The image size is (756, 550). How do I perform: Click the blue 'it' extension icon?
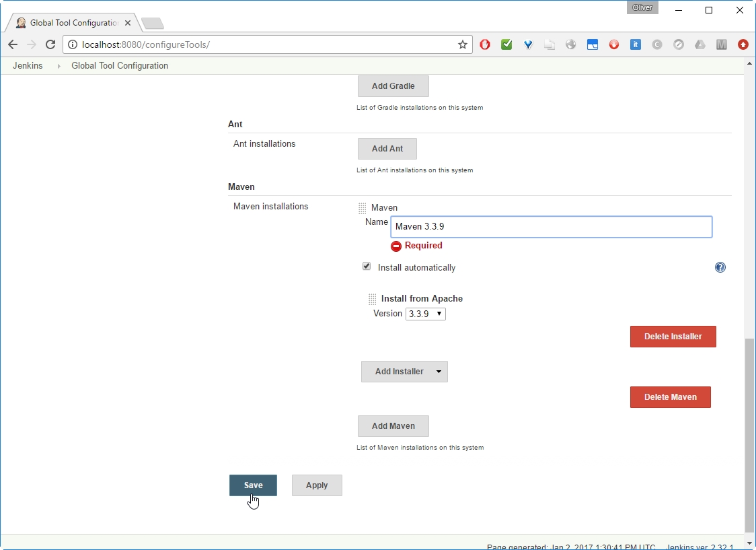[636, 44]
